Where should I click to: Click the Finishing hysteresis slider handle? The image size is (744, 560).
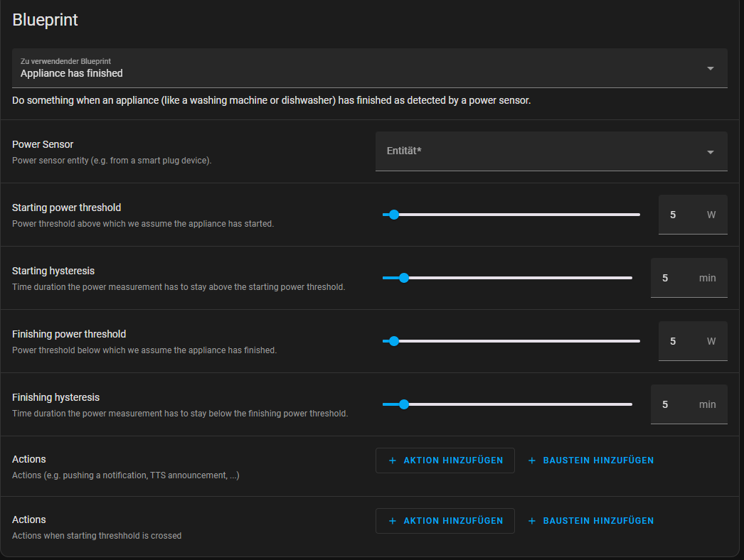[404, 404]
